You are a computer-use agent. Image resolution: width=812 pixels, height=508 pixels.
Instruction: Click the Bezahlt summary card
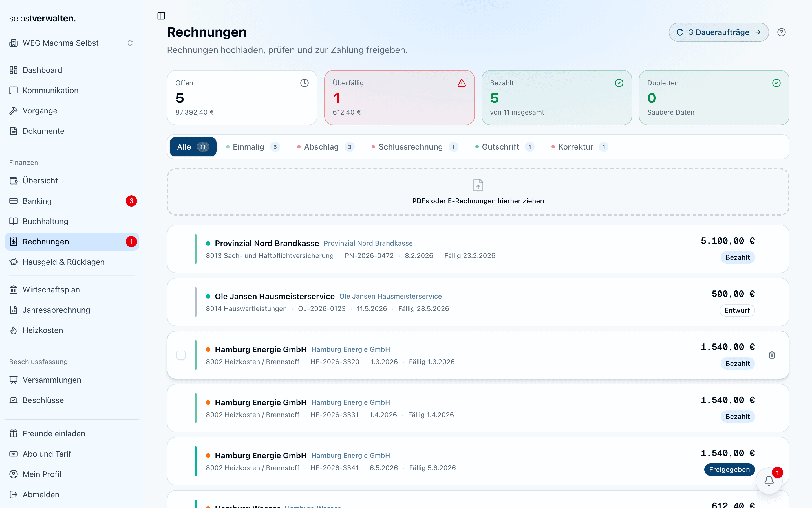[x=557, y=98]
